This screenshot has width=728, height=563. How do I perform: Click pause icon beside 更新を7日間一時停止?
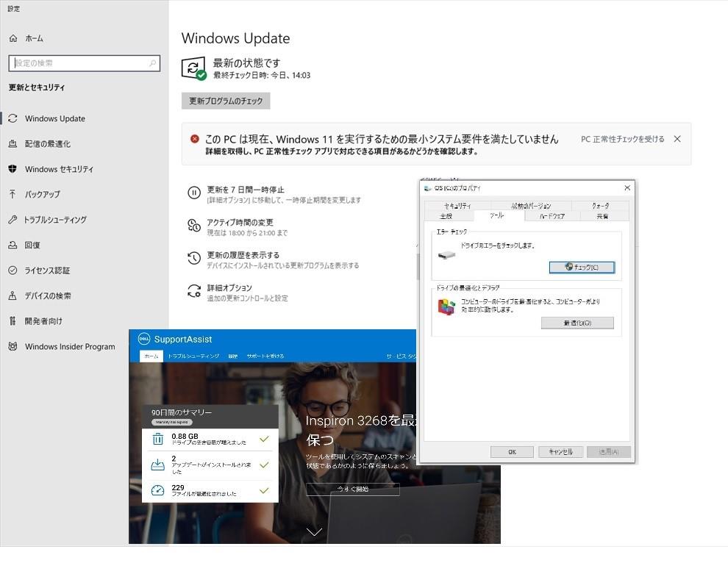click(x=194, y=192)
